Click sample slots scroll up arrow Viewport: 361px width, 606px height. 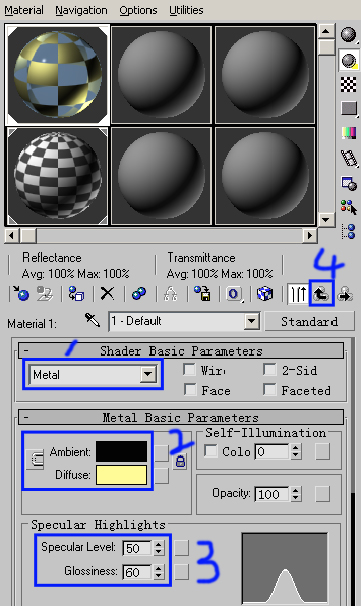[x=326, y=31]
